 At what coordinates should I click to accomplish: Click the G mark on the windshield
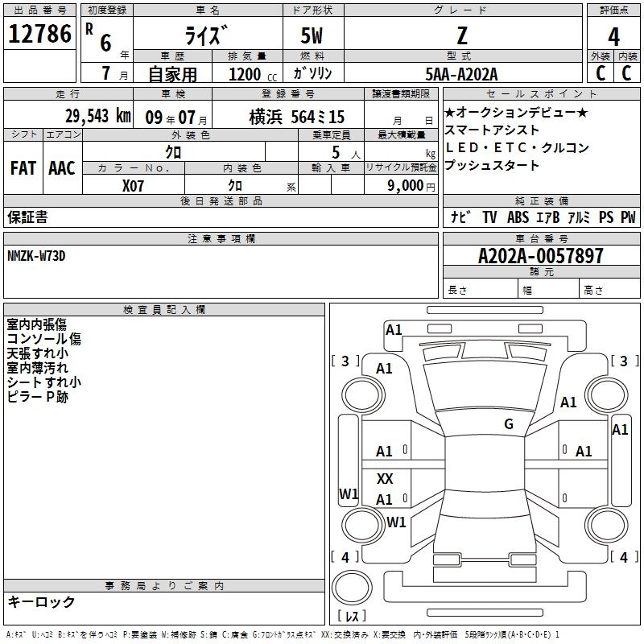(508, 424)
